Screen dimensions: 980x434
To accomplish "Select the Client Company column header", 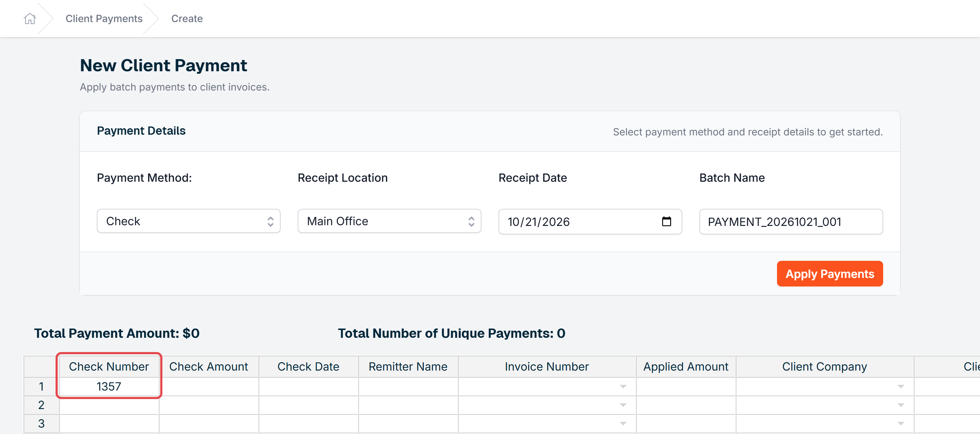I will coord(825,367).
